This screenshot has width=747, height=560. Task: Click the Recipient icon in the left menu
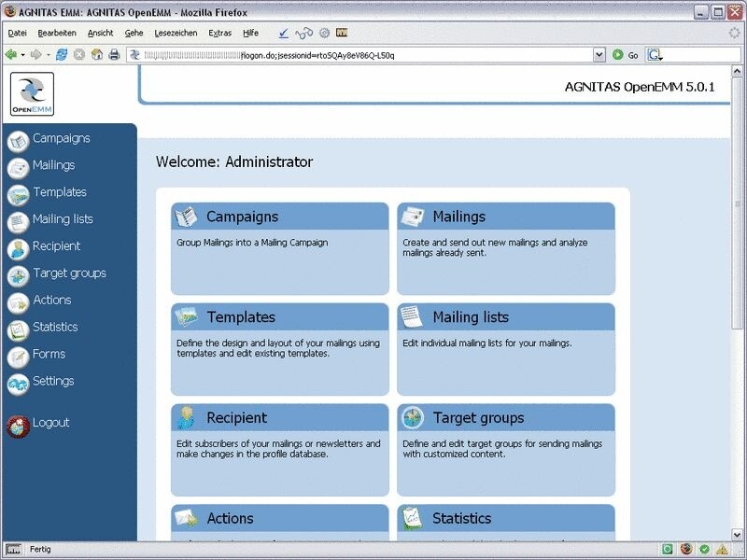tap(18, 248)
